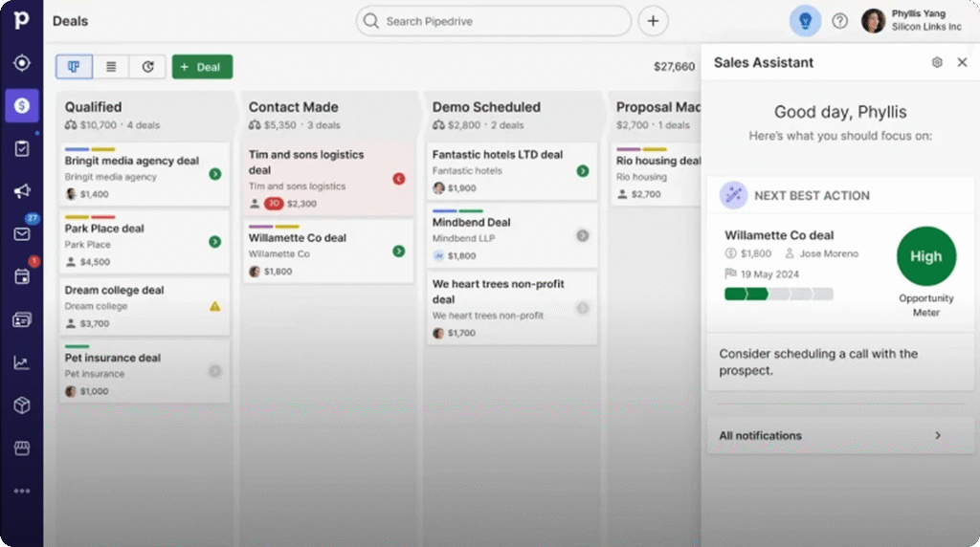Select the Qualified stage header
This screenshot has width=980, height=547.
pyautogui.click(x=145, y=115)
